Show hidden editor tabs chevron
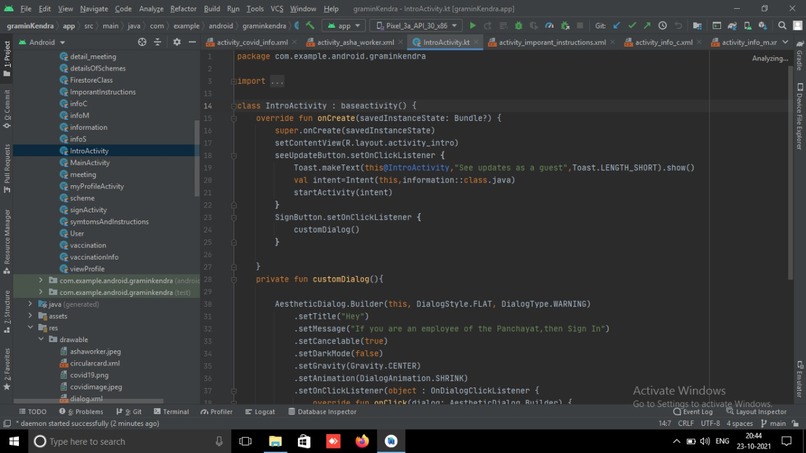 point(785,42)
